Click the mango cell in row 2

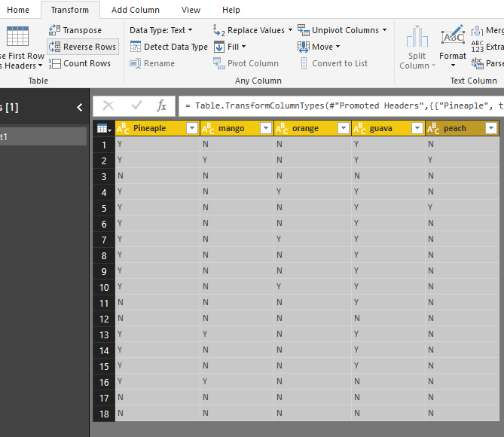[x=237, y=160]
